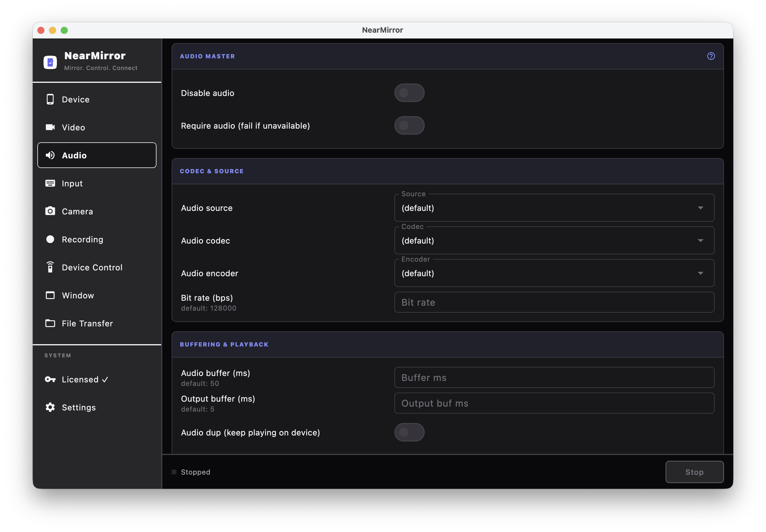This screenshot has width=766, height=532.
Task: Go to the Device section
Action: pyautogui.click(x=97, y=99)
